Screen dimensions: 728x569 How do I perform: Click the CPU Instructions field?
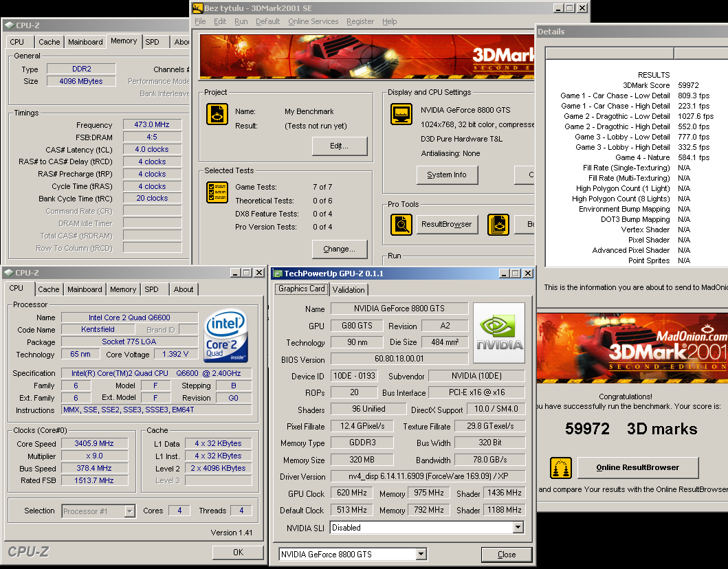(x=157, y=410)
